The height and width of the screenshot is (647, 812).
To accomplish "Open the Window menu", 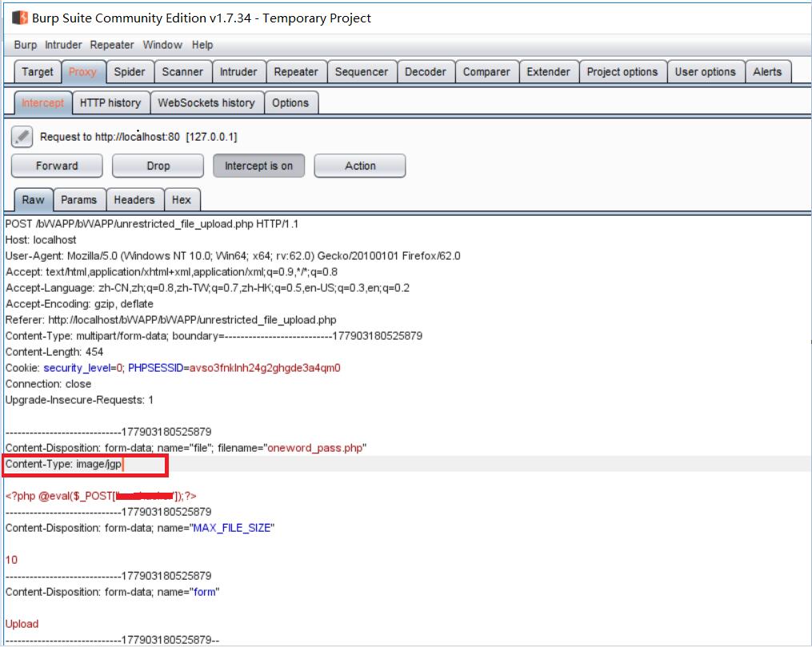I will pos(162,45).
